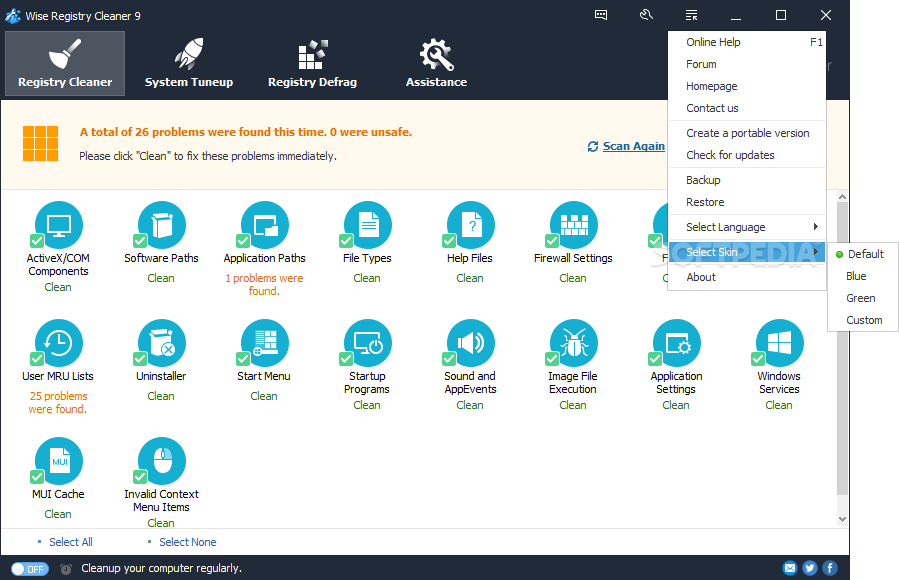The width and height of the screenshot is (899, 580).
Task: Choose Create a portable version
Action: tap(747, 133)
